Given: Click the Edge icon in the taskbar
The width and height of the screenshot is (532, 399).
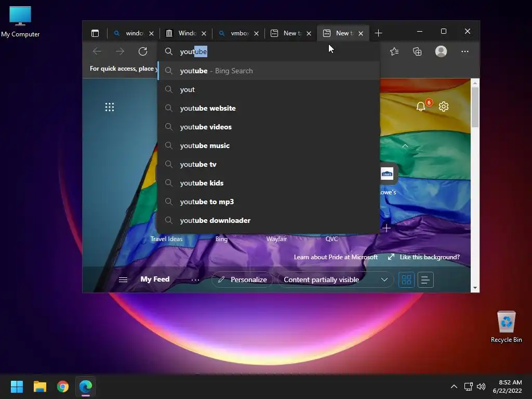Looking at the screenshot, I should pos(86,387).
